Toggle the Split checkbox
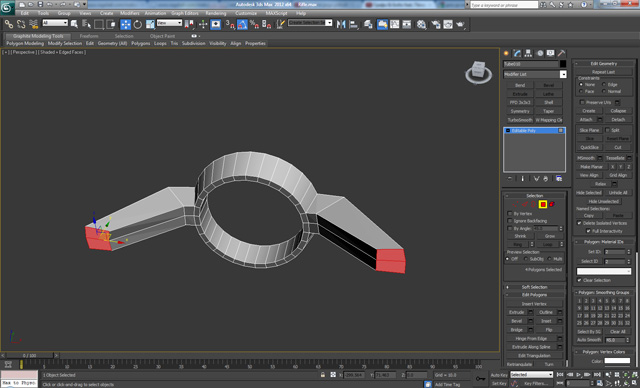Image resolution: width=640 pixels, height=388 pixels. click(607, 130)
